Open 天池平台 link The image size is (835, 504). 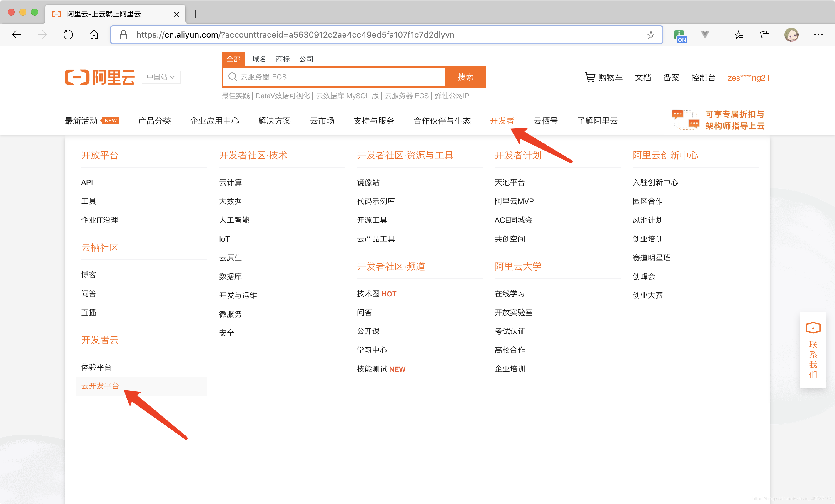coord(510,182)
